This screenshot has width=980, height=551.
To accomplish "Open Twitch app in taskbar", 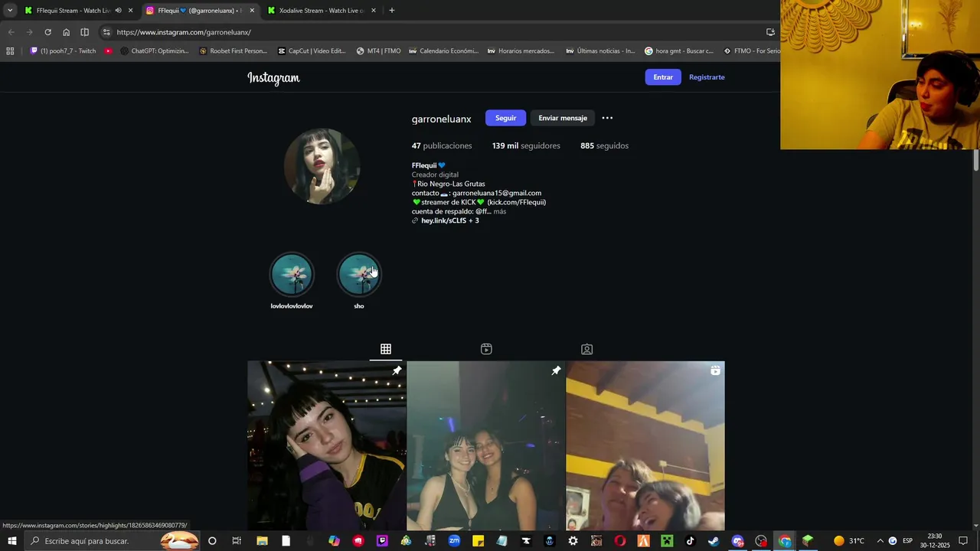I will coord(382,541).
